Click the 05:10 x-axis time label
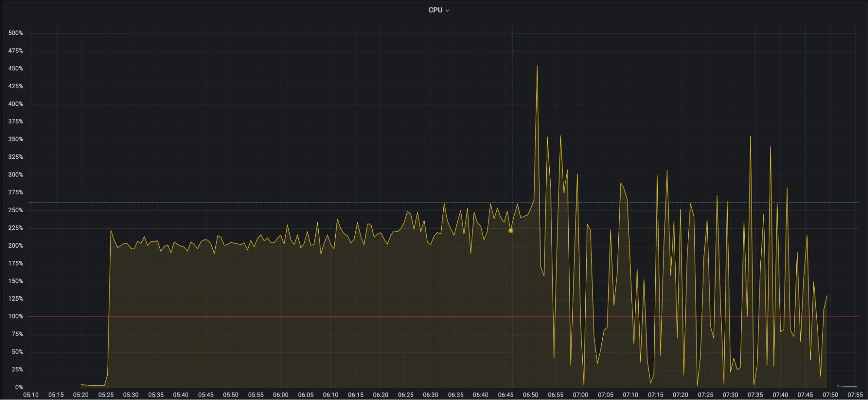This screenshot has width=868, height=400. 31,395
